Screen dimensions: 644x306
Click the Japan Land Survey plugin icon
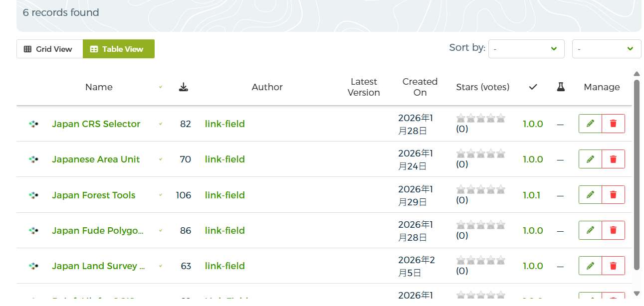[x=33, y=266]
